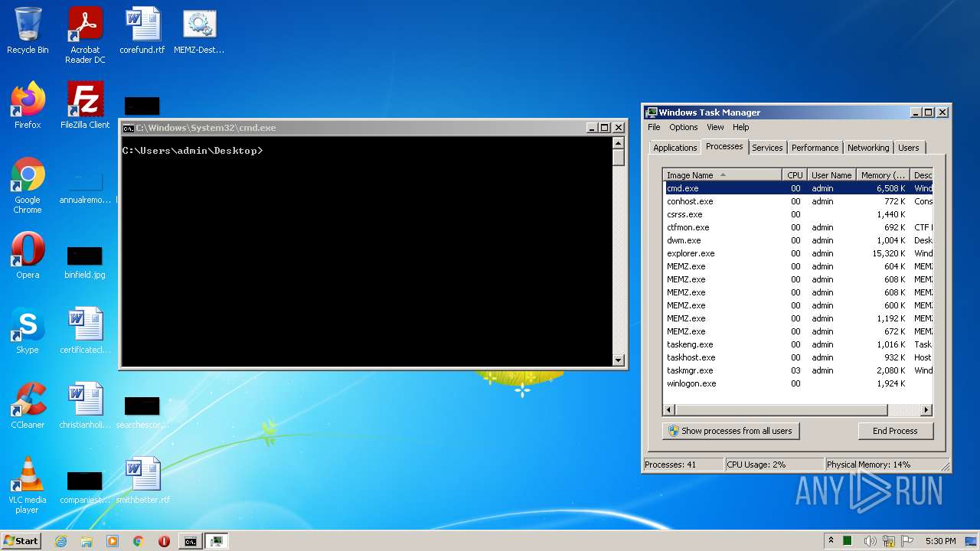Open the Skype desktop shortcut
Image resolution: width=980 pixels, height=551 pixels.
[x=28, y=331]
